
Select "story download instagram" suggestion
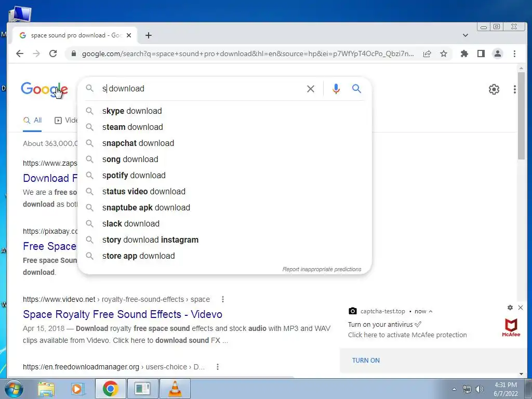224,240
